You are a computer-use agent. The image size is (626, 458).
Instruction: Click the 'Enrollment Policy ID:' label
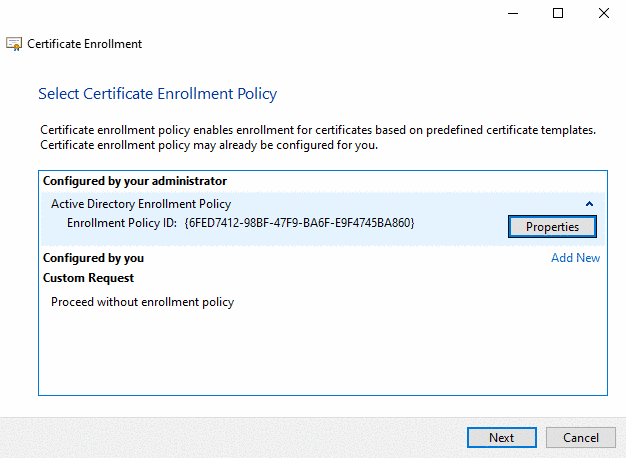(x=122, y=222)
